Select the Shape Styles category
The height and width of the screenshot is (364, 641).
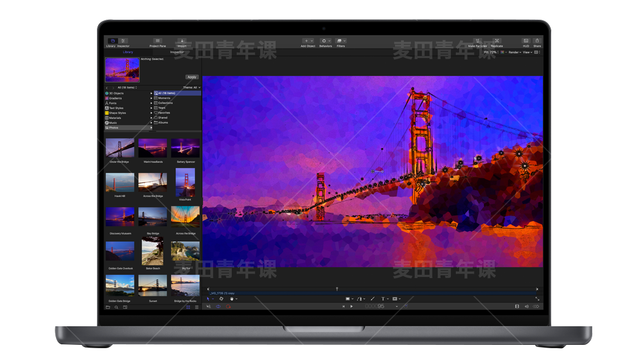coord(128,113)
